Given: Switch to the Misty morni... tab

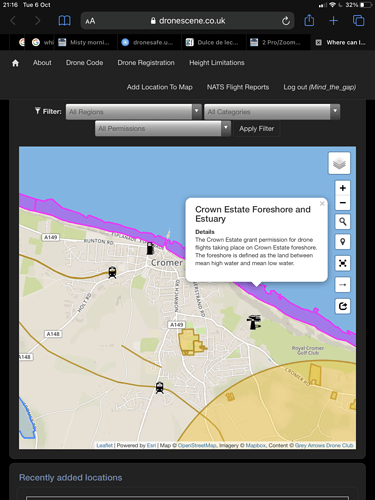Looking at the screenshot, I should (x=85, y=42).
